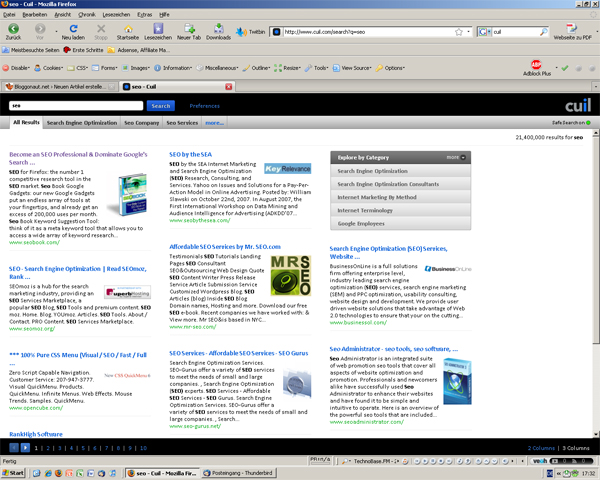Viewport: 600px width, 480px height.
Task: Expand Explore by Category with 'more'
Action: [x=456, y=157]
